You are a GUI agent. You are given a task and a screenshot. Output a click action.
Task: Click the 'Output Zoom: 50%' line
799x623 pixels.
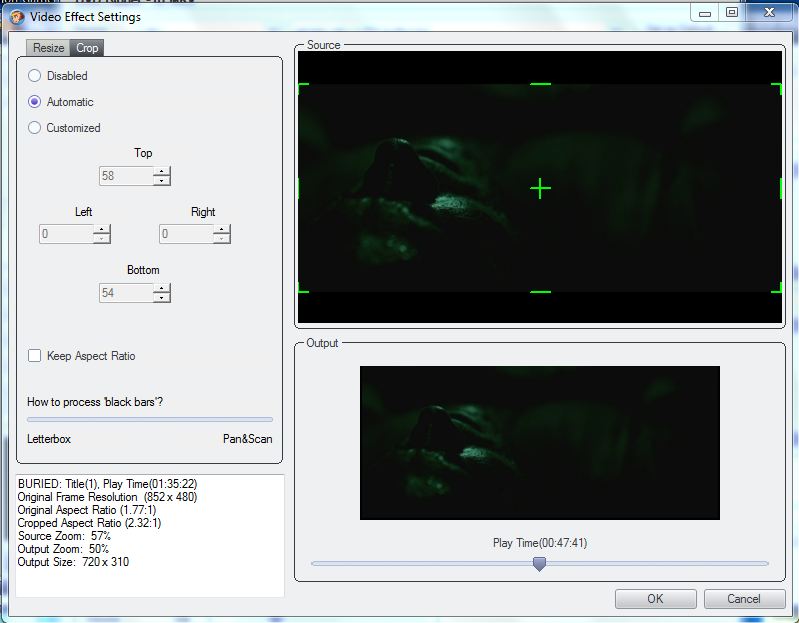point(63,549)
